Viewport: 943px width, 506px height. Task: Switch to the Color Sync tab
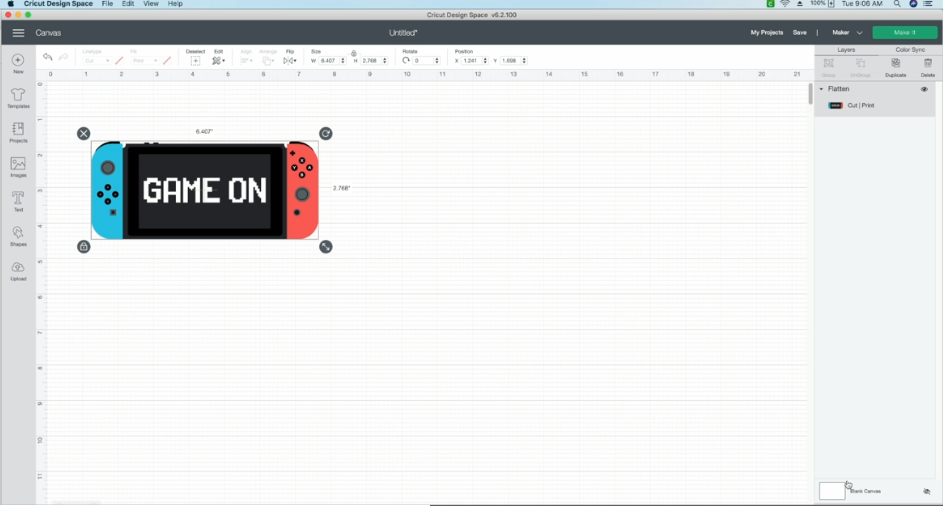pos(910,50)
